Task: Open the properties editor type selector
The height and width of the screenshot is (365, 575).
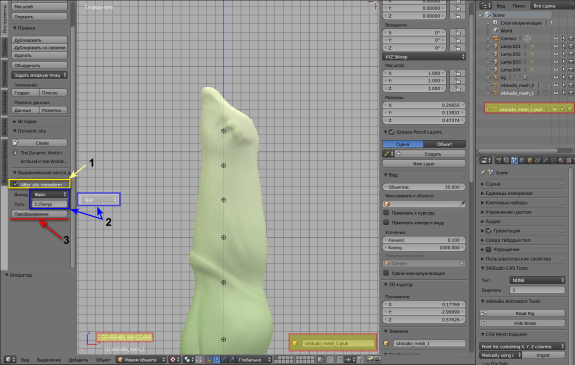Action: click(x=486, y=160)
